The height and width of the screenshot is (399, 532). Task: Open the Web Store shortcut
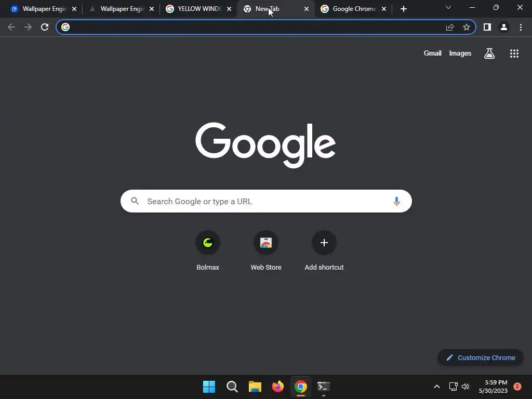(266, 250)
